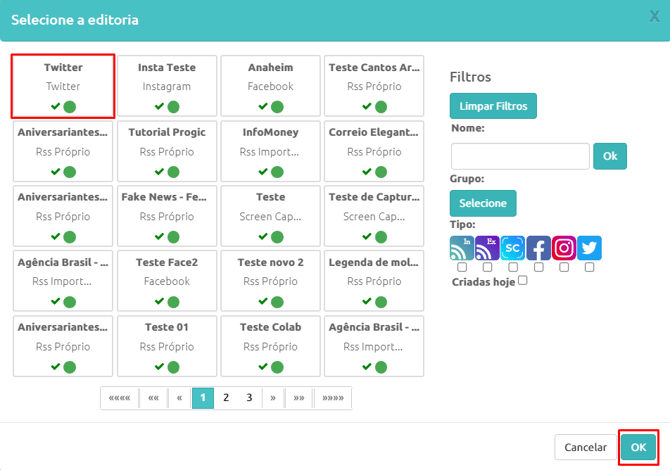The image size is (670, 470).
Task: Choose the Screen Capture SC icon
Action: point(513,248)
